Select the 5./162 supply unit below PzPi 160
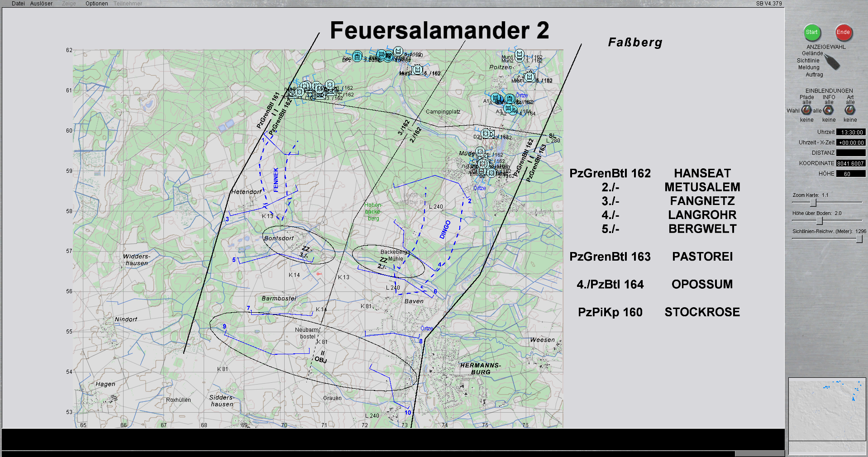Viewport: 868px width, 457px height. pos(418,70)
